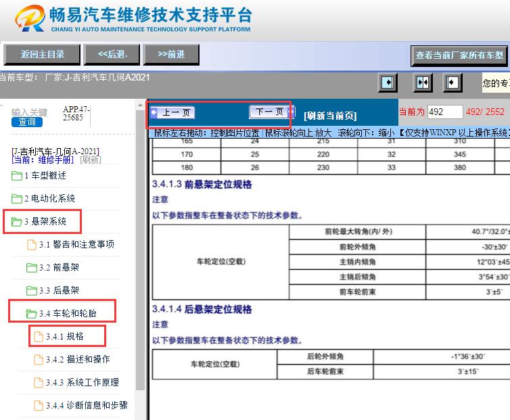Open 3.4.2 描述和操作 page
The image size is (510, 420).
point(78,360)
